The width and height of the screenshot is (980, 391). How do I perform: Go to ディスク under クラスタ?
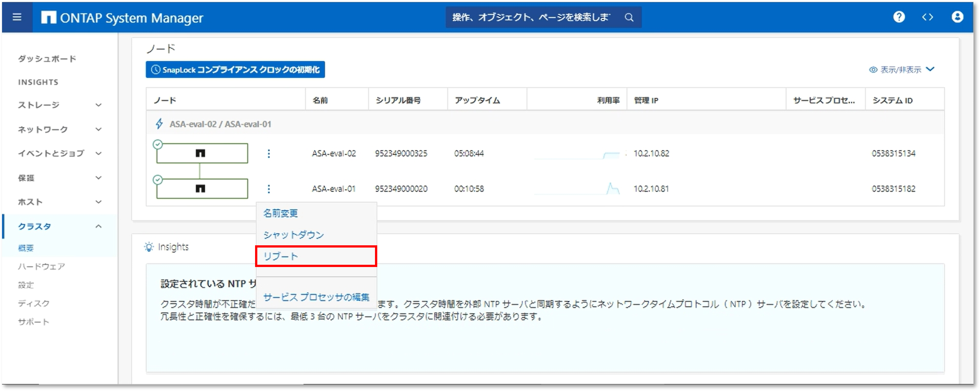(x=34, y=303)
